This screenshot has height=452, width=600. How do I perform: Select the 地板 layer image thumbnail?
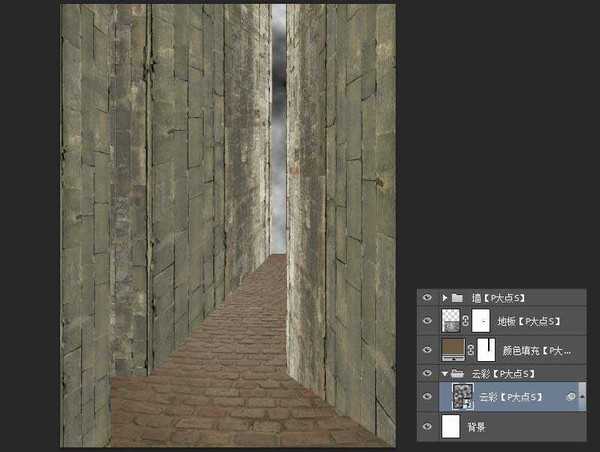point(452,321)
